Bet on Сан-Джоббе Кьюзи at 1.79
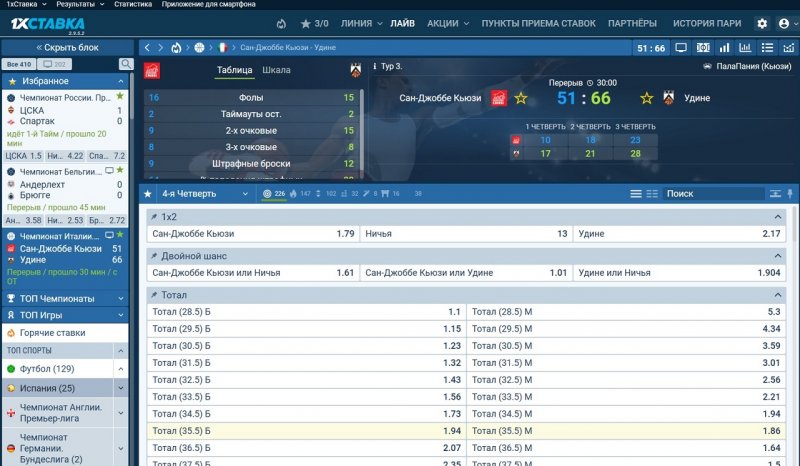Image resolution: width=800 pixels, height=466 pixels. 252,233
